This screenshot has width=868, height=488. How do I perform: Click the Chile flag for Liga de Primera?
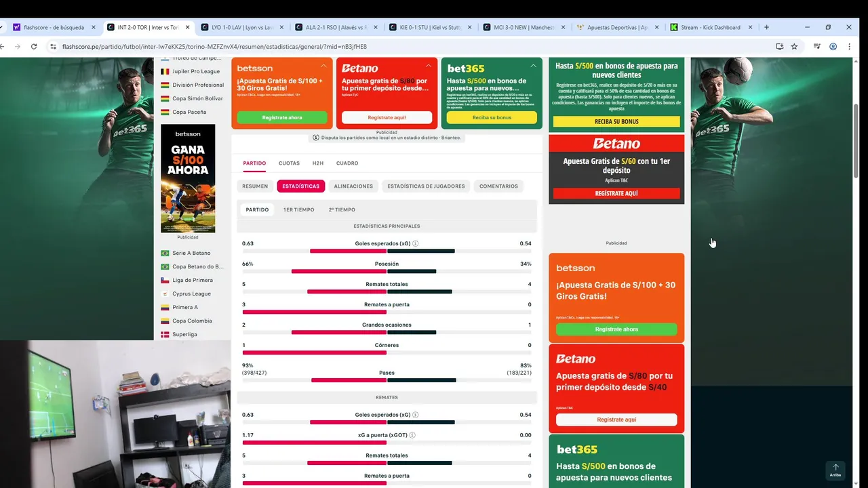point(165,280)
